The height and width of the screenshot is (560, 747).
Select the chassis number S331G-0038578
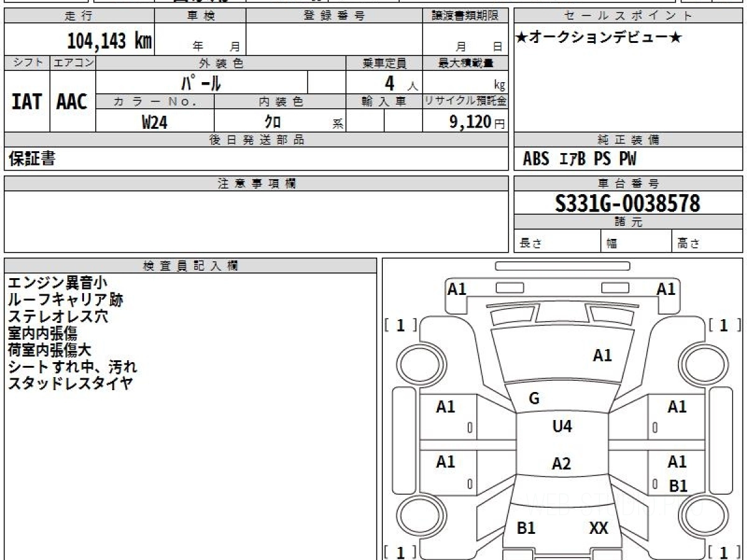[628, 203]
